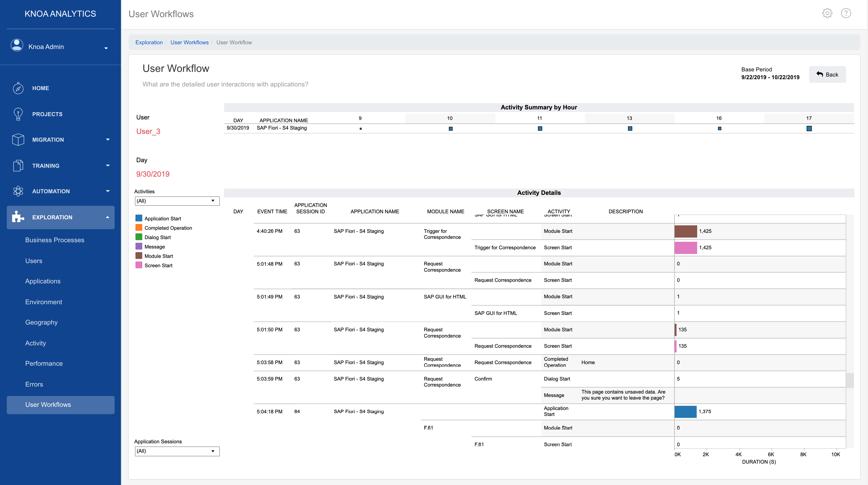Image resolution: width=868 pixels, height=485 pixels.
Task: Open Applications exploration page
Action: pos(43,281)
